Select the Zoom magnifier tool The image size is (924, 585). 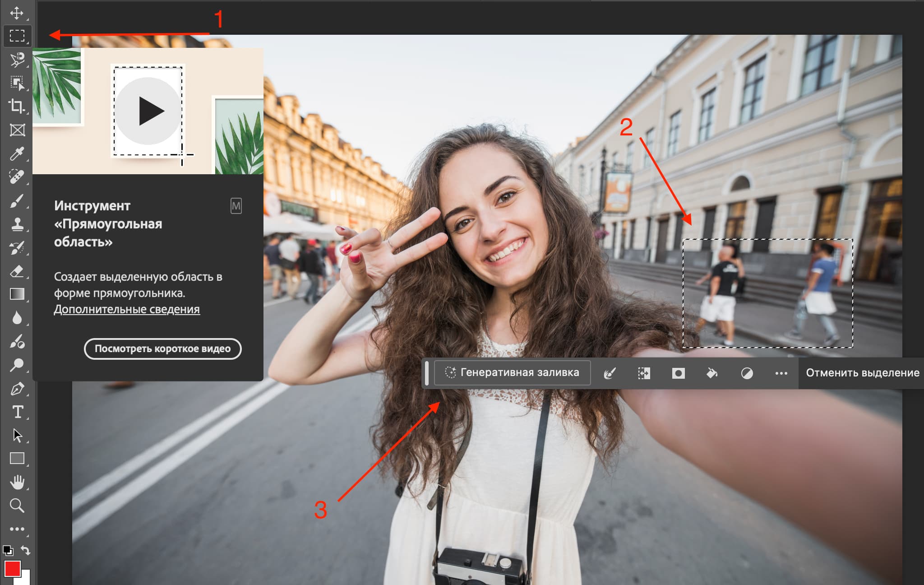[x=17, y=505]
